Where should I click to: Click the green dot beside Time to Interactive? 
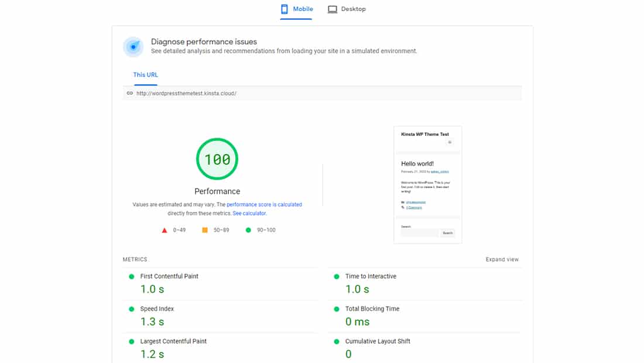tap(336, 275)
